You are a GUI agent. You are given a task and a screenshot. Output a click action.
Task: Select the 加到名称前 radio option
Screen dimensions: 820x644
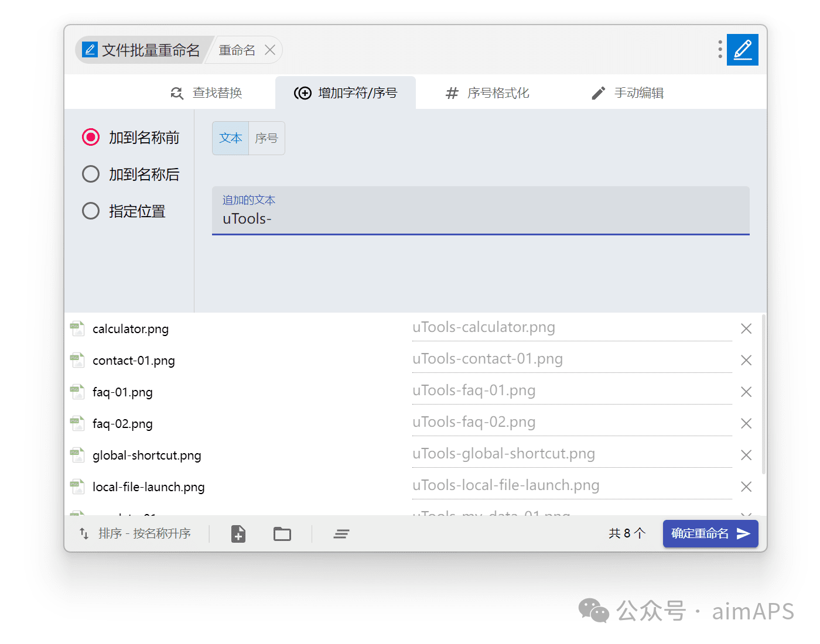(x=91, y=137)
